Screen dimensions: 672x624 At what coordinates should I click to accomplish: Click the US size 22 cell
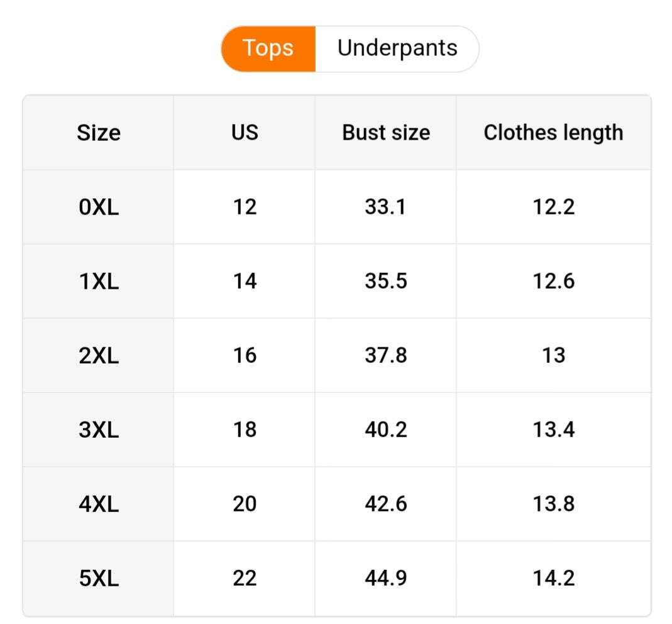pos(245,578)
